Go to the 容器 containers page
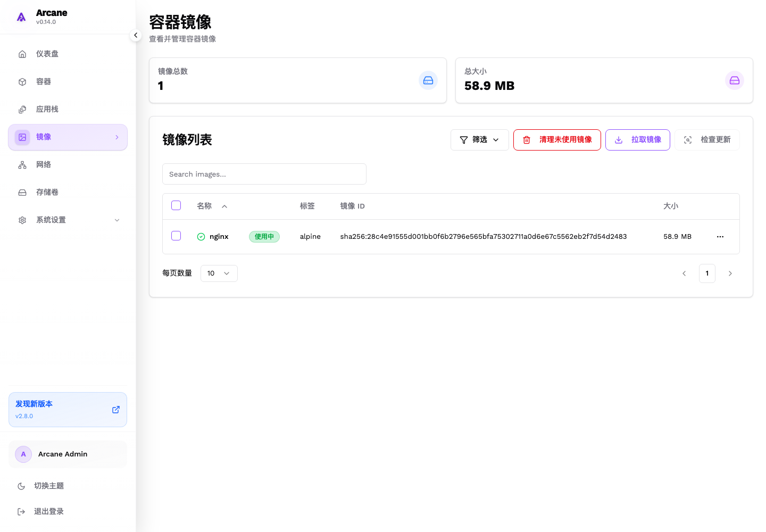 coord(68,81)
